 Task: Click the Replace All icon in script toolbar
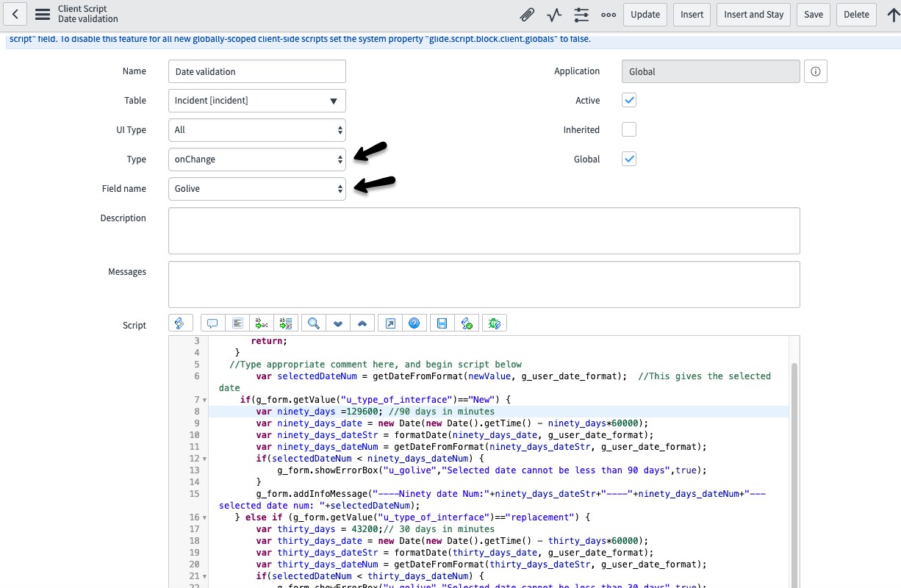tap(284, 323)
